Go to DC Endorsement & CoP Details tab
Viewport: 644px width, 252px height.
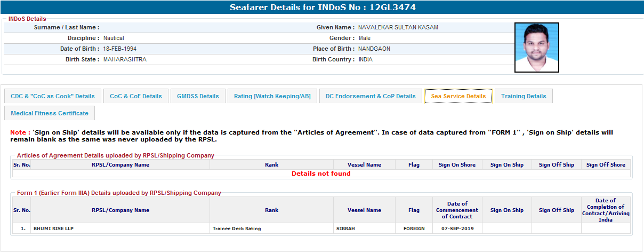[371, 96]
